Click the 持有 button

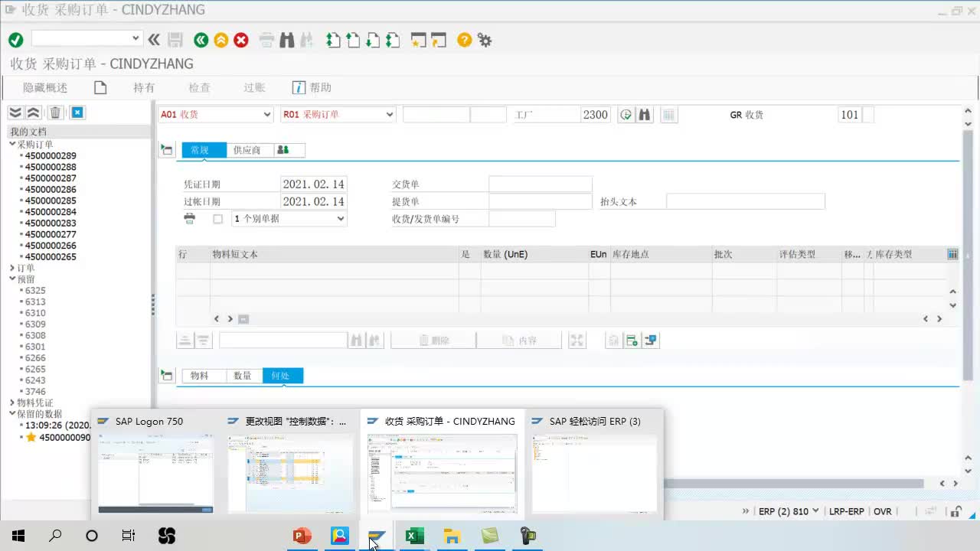(144, 87)
